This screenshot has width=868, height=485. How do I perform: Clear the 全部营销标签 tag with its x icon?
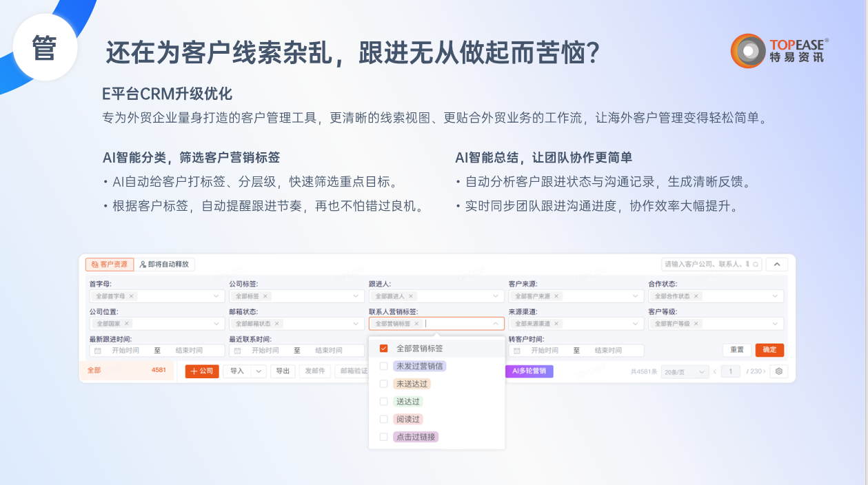(416, 324)
